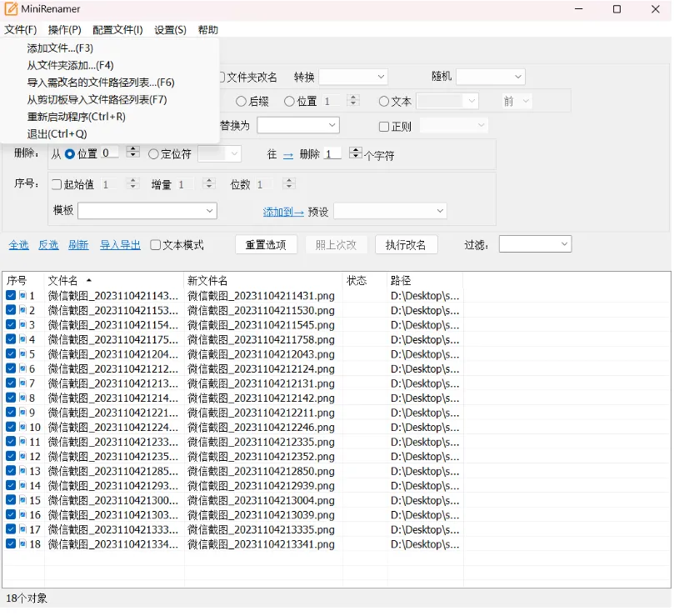Viewport: 674px width, 616px height.
Task: Click the stepper for delete 位置 value 0
Action: click(132, 152)
